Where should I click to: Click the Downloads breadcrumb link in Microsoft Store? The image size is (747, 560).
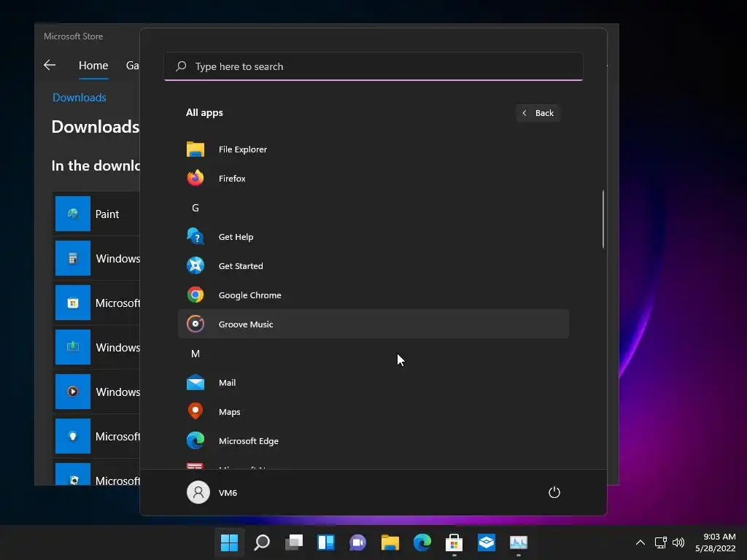pyautogui.click(x=79, y=98)
